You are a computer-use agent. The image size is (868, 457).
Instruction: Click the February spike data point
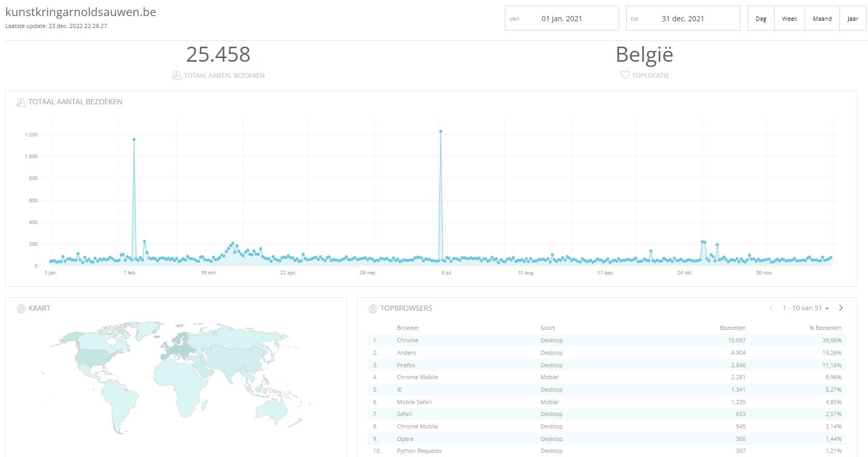pyautogui.click(x=134, y=140)
